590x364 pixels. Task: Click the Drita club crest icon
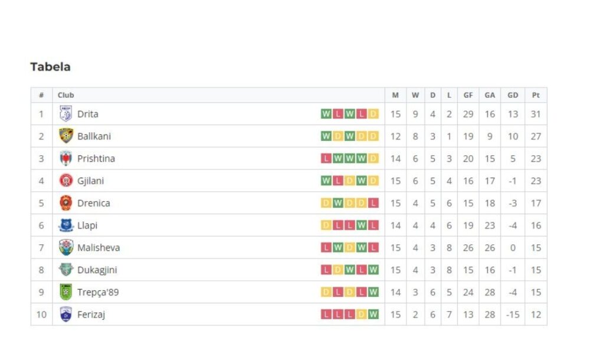(x=66, y=114)
